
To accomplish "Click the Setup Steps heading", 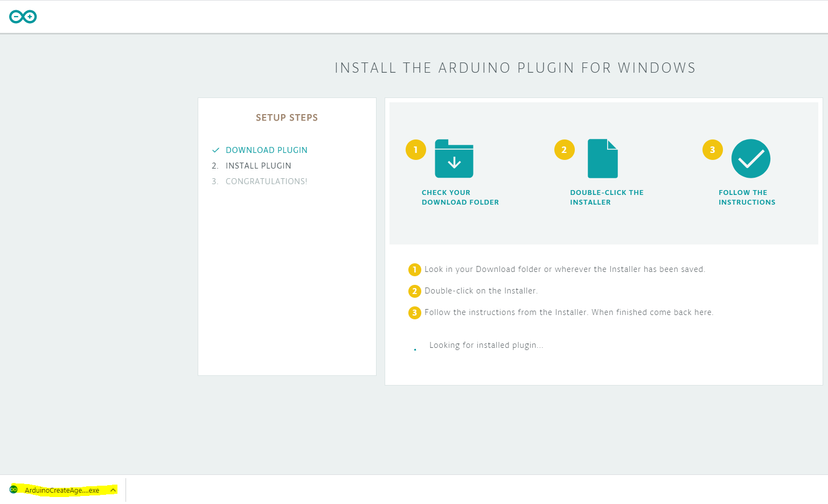I will [287, 117].
